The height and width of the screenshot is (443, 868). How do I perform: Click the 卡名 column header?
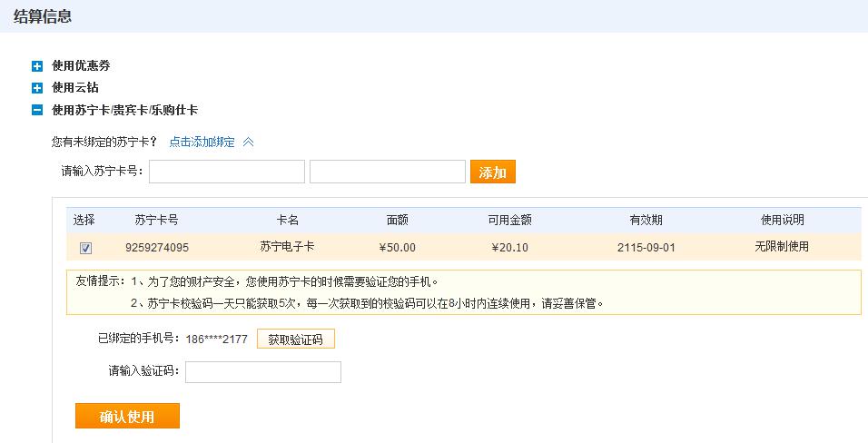(287, 220)
